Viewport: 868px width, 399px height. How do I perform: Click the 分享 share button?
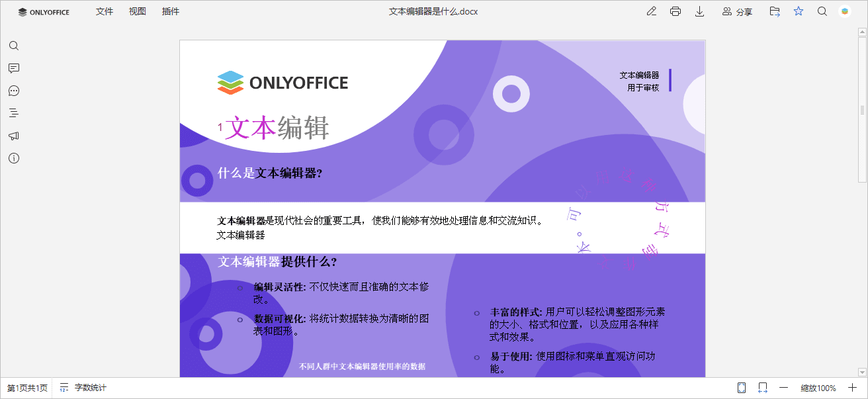[x=738, y=11]
